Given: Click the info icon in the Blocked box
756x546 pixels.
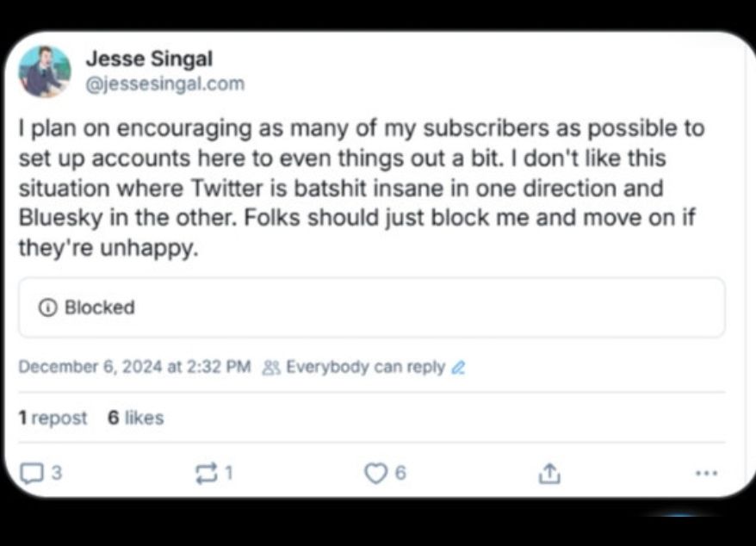Looking at the screenshot, I should [x=49, y=307].
